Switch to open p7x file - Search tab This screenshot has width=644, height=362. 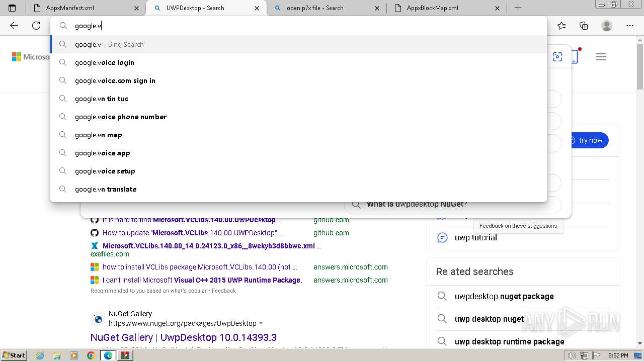click(x=326, y=8)
